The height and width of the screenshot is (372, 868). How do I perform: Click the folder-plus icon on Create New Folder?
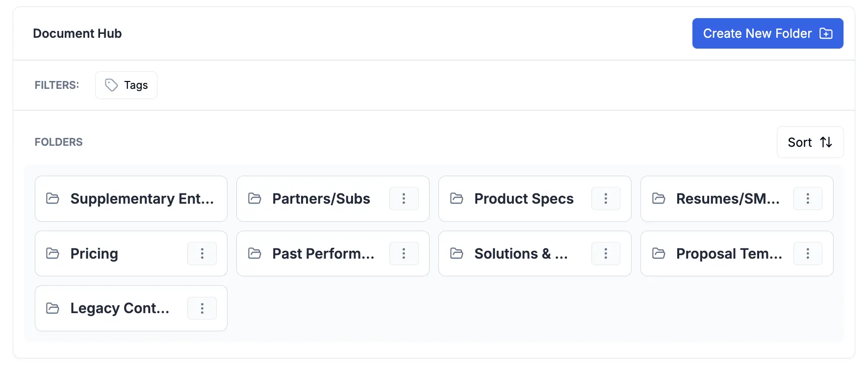tap(826, 33)
